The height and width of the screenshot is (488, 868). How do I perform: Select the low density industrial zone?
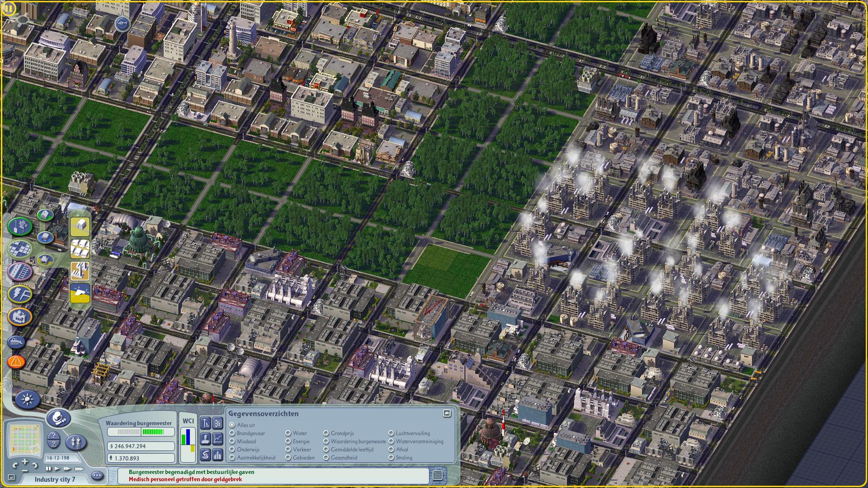tap(80, 226)
